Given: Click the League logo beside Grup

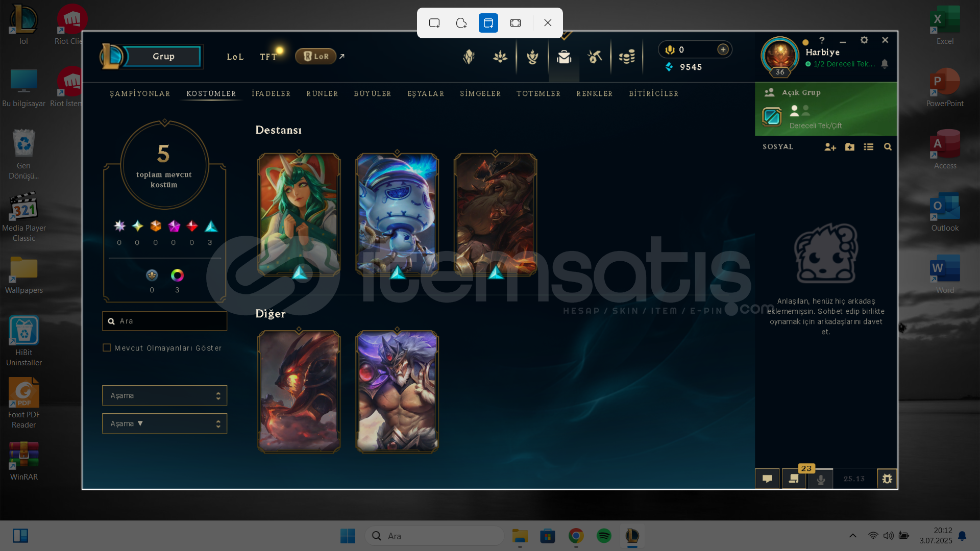Looking at the screenshot, I should tap(111, 56).
